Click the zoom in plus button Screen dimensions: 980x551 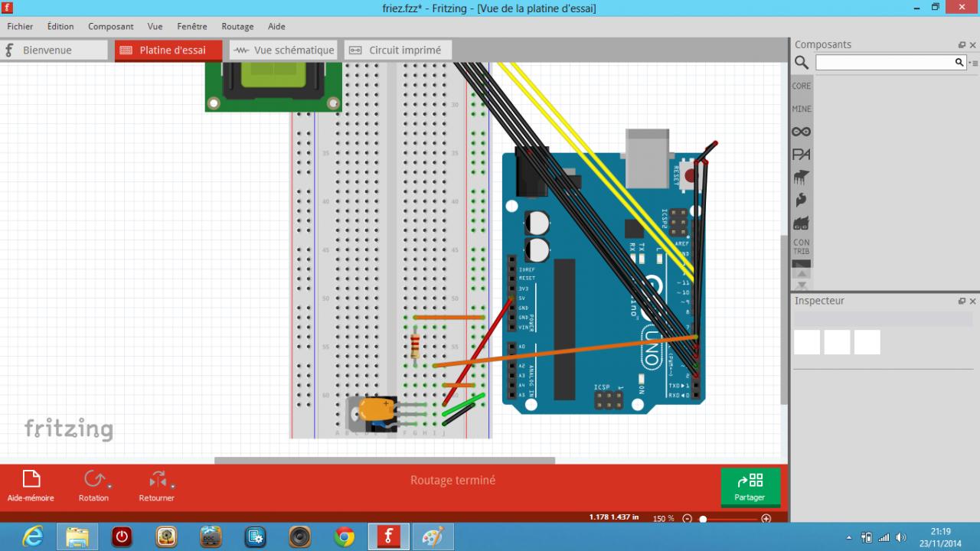pyautogui.click(x=766, y=519)
